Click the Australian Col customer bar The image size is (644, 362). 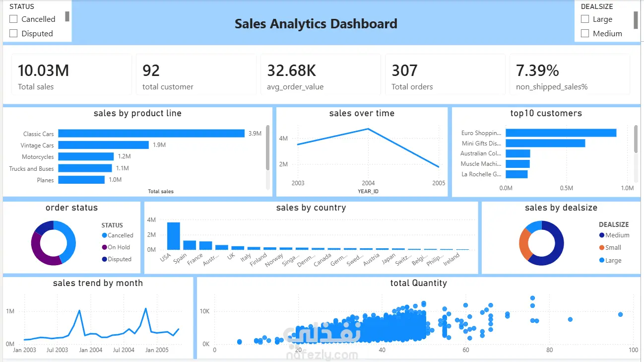pos(518,153)
